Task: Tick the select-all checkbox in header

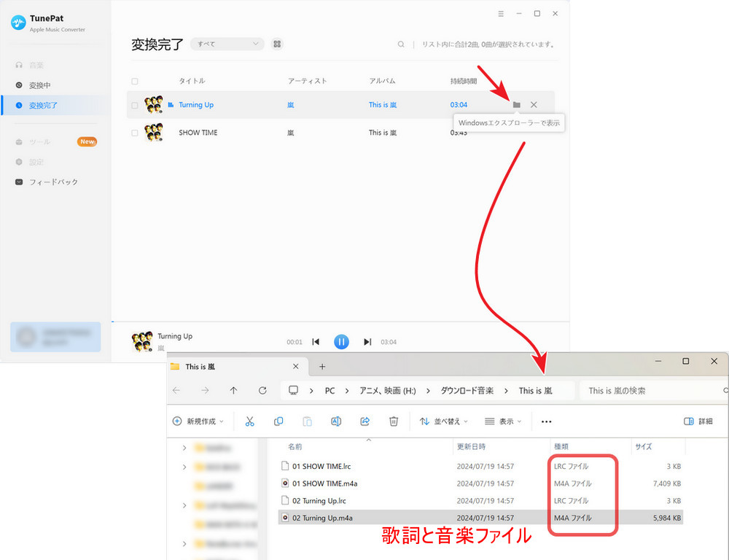Action: coord(135,81)
